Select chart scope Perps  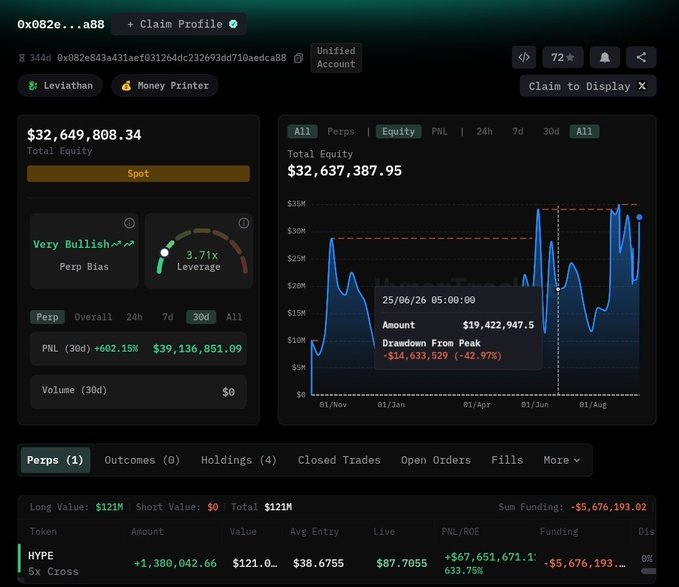tap(341, 132)
